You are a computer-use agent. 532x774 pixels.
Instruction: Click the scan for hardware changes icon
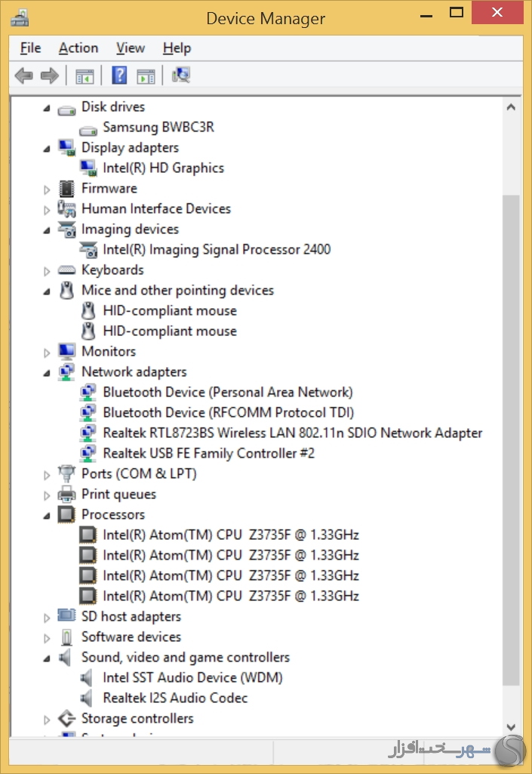point(180,75)
